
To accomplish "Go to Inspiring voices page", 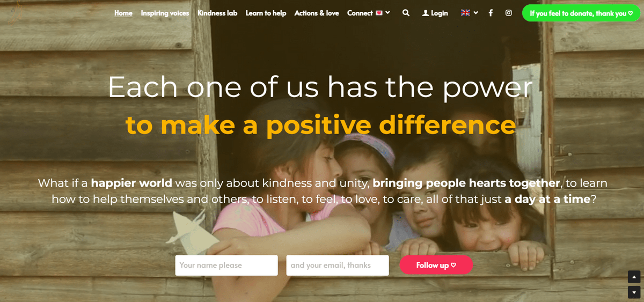I will [x=165, y=13].
